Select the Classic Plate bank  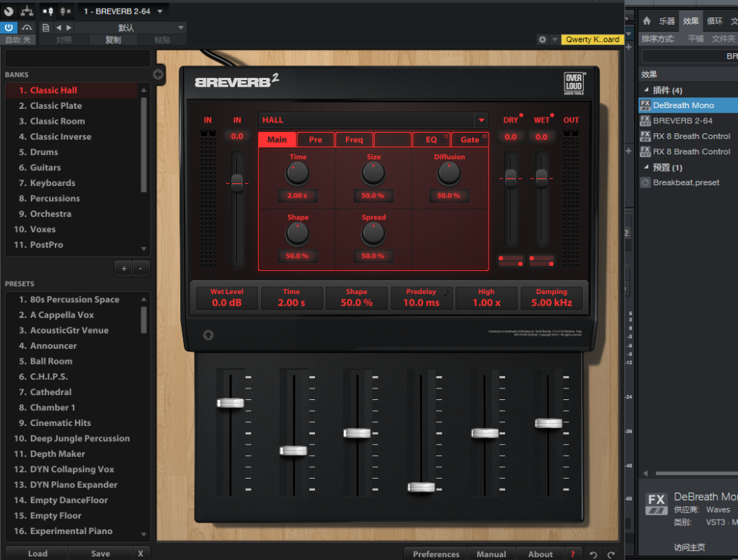click(71, 106)
